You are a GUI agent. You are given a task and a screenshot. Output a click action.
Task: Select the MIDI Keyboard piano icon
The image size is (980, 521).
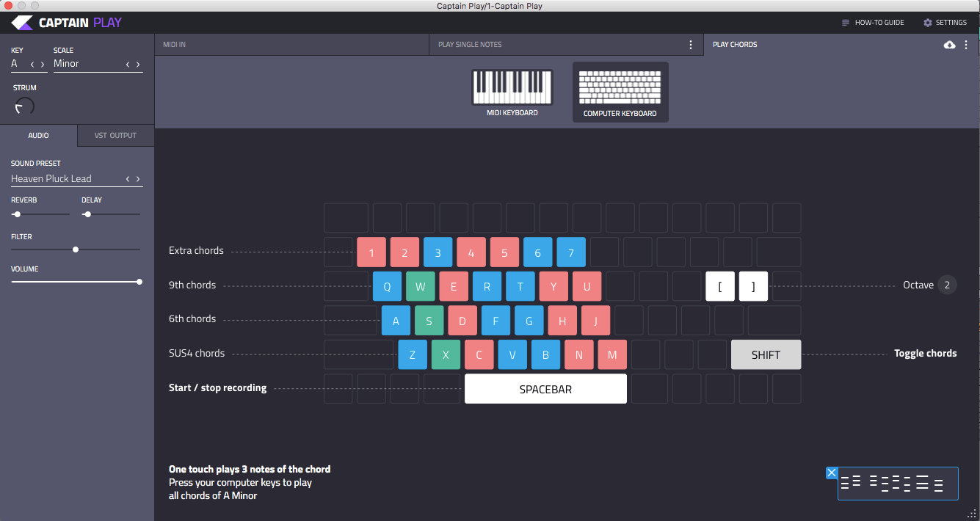[x=512, y=87]
